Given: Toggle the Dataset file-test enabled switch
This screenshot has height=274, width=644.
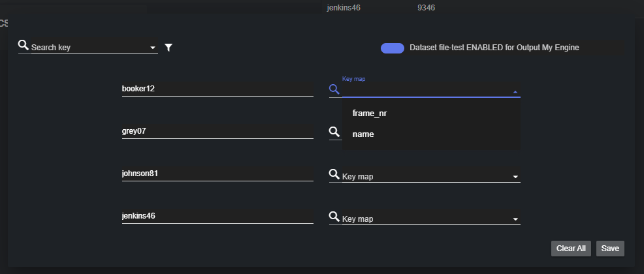Looking at the screenshot, I should point(393,48).
